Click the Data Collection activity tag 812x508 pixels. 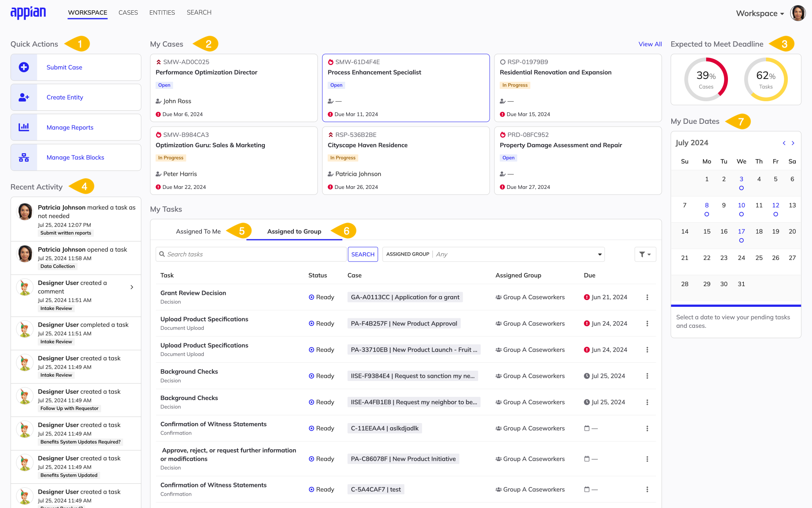pos(57,266)
